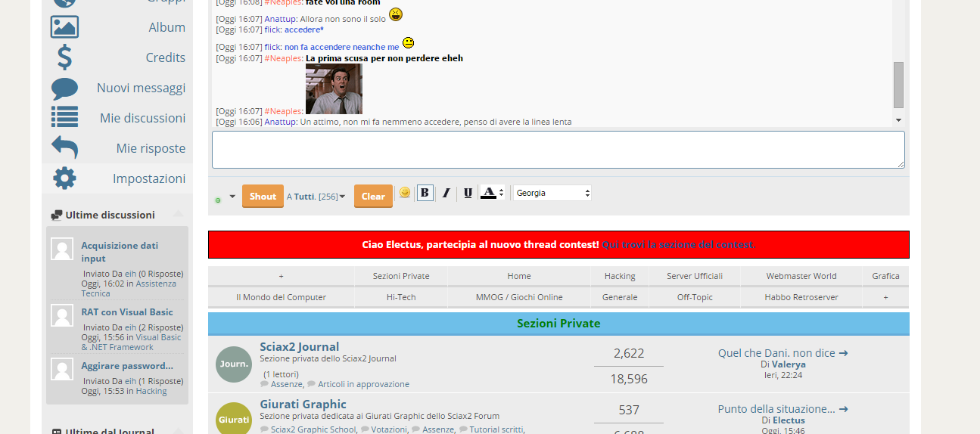This screenshot has height=434, width=980.
Task: Open the Nuovi messaggi speech bubble icon
Action: [x=64, y=88]
